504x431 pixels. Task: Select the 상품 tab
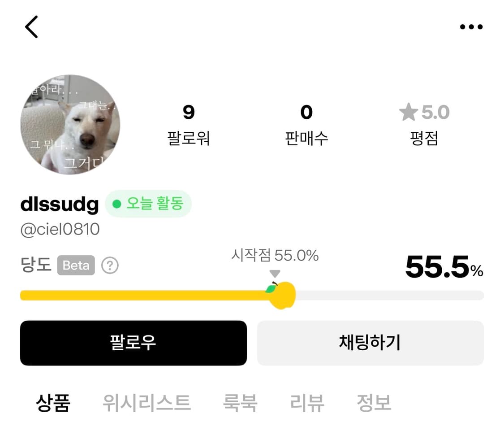click(54, 404)
